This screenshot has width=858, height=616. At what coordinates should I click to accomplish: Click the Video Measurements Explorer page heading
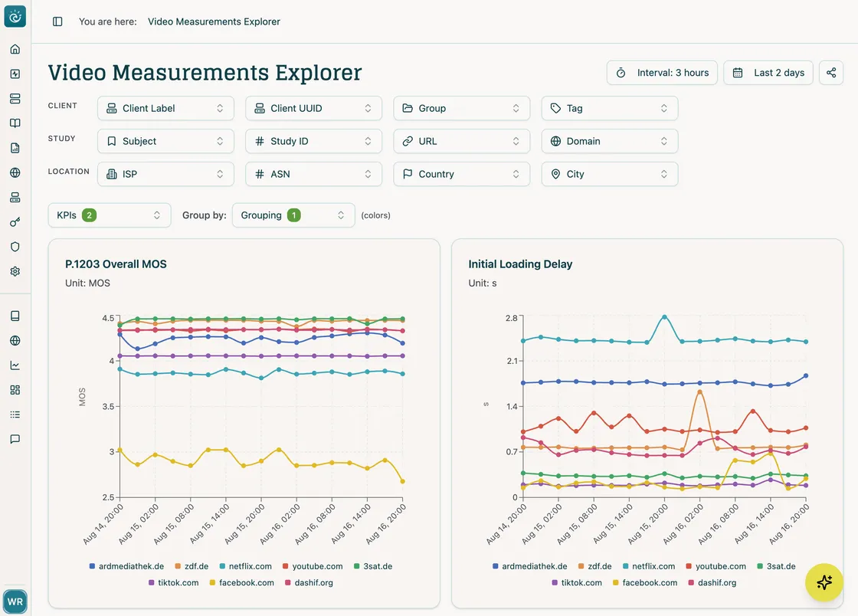205,73
